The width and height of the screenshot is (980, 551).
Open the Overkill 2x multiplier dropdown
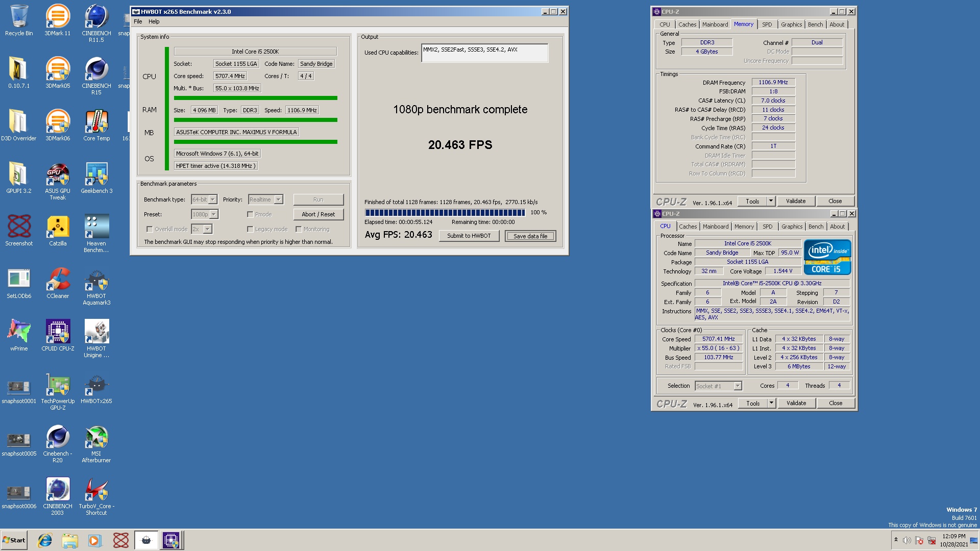coord(208,229)
